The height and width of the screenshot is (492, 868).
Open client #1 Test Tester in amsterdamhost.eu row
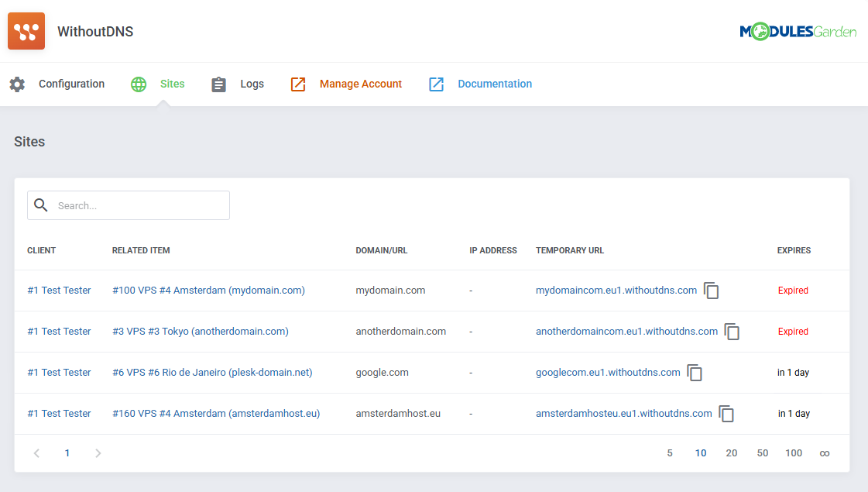pyautogui.click(x=59, y=413)
